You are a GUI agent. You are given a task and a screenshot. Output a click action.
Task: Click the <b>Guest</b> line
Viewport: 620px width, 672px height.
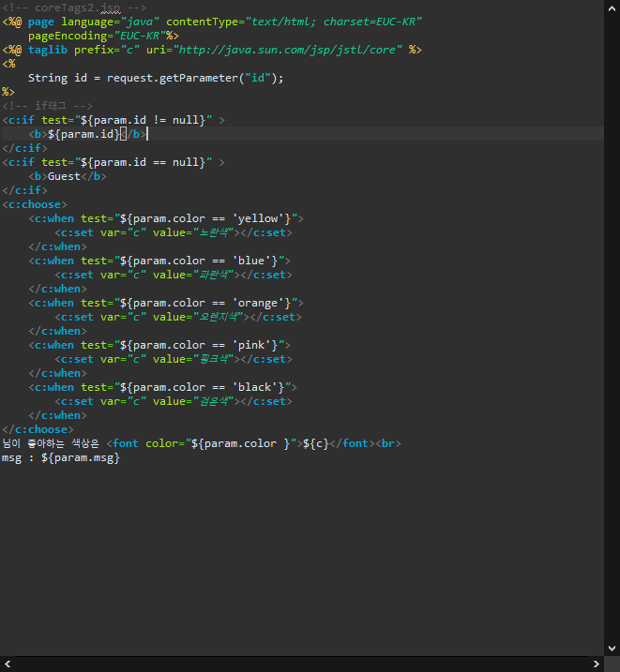[68, 176]
